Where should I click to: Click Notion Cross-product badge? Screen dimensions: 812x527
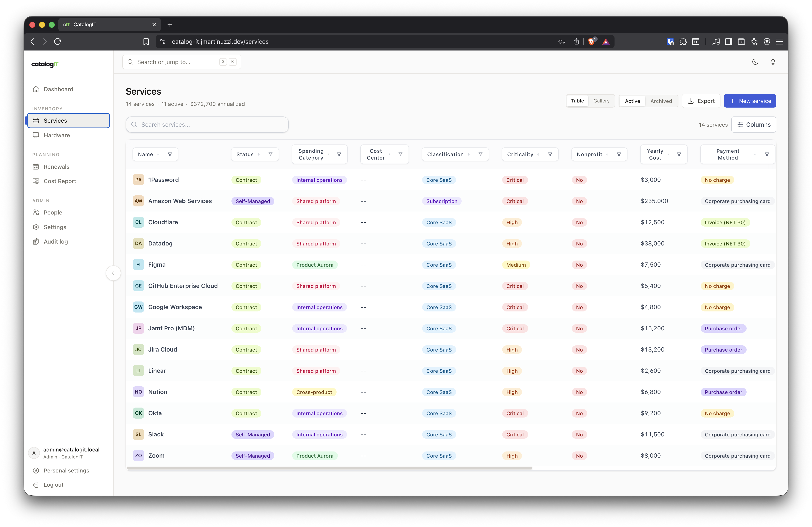tap(314, 392)
